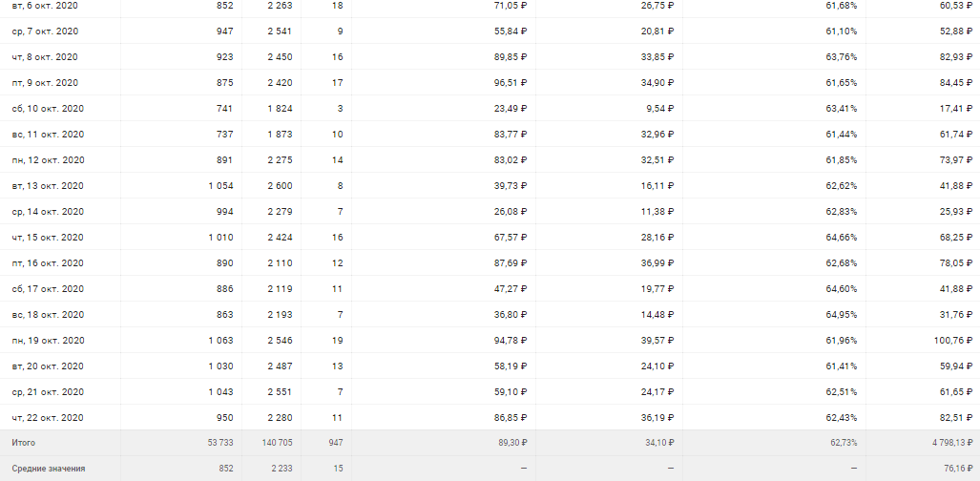Image resolution: width=980 pixels, height=481 pixels.
Task: Click the пн, 12 окт. 2020 row label
Action: tap(48, 160)
